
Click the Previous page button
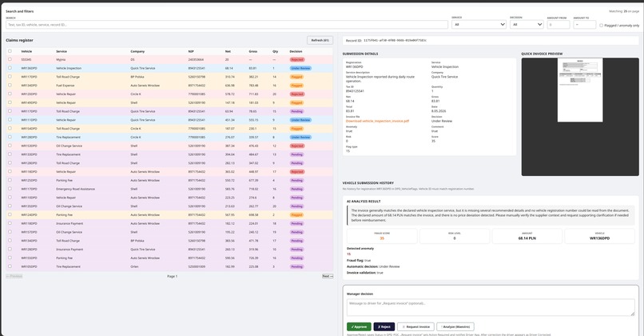(x=14, y=276)
